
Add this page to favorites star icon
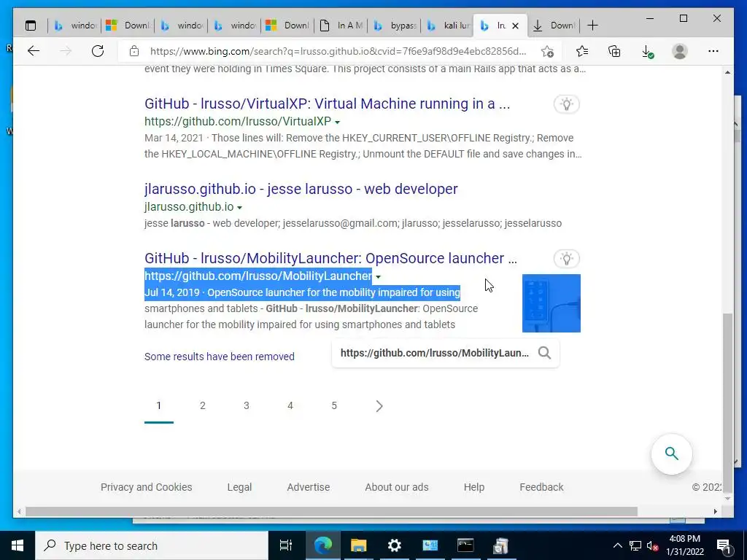click(547, 51)
